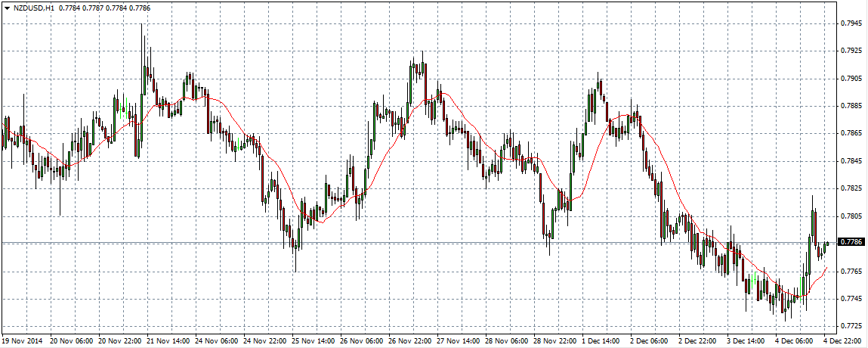Click the 28 Nov 06:00 time label
Screen dimensions: 868x348
coord(505,341)
